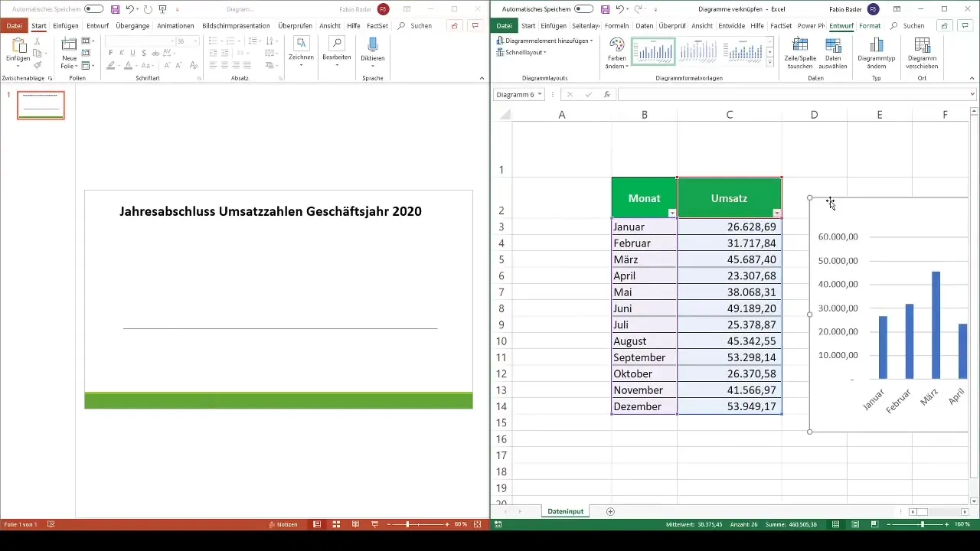The image size is (980, 551).
Task: Switch to Normal view in PowerPoint status bar
Action: point(317,524)
